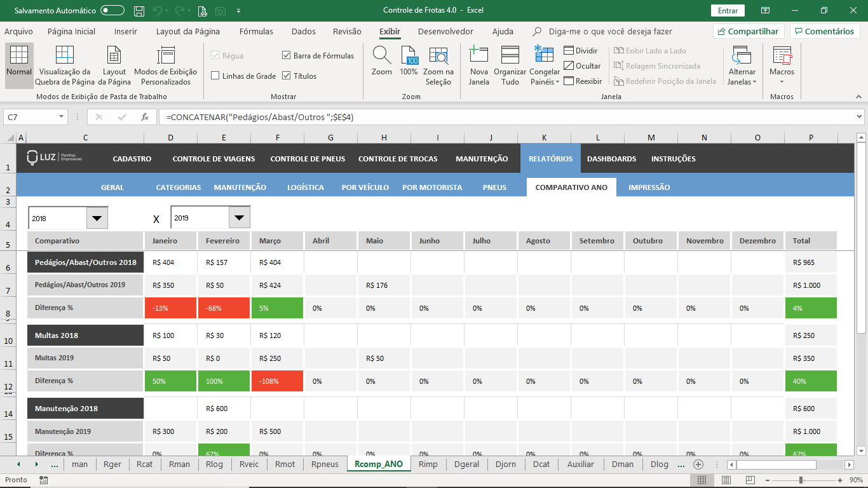This screenshot has height=488, width=868.
Task: Undo the last action in title bar
Action: point(157,11)
